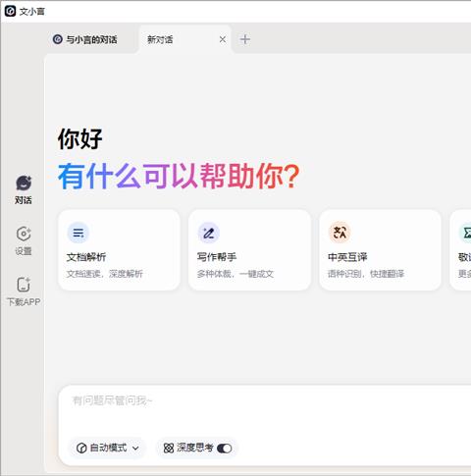This screenshot has height=476, width=471.
Task: Click the 下载APP phone icon
Action: click(x=24, y=285)
